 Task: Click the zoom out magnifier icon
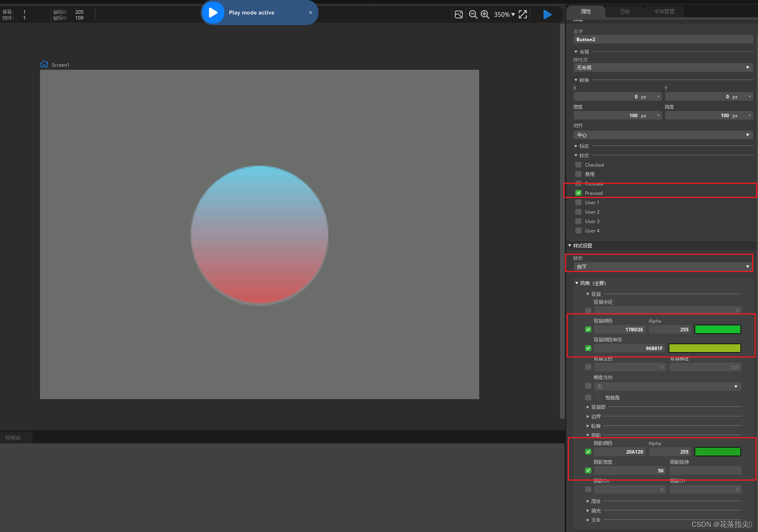[473, 15]
